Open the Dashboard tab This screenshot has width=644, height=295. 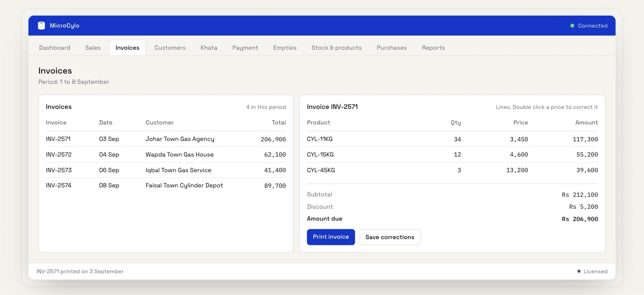[x=55, y=48]
